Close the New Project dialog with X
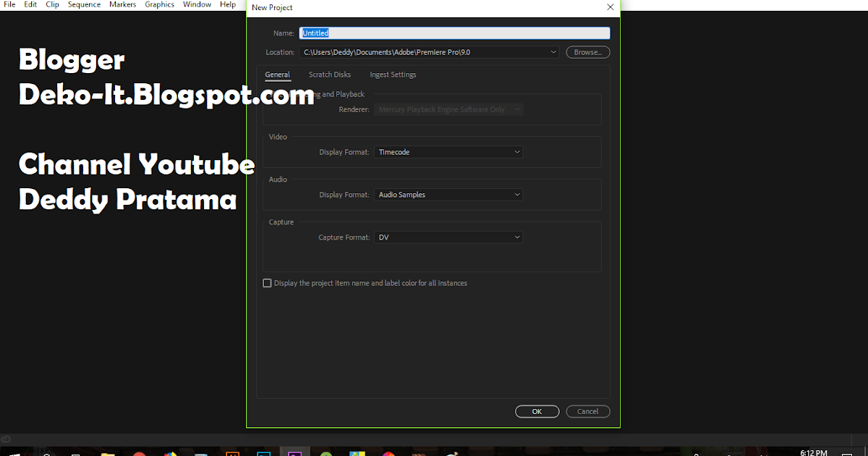 click(x=610, y=7)
